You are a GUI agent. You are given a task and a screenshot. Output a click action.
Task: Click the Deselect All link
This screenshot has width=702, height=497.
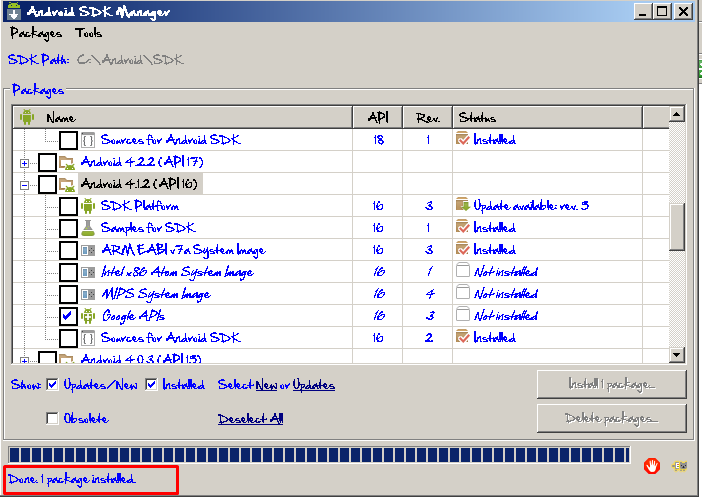(x=250, y=419)
